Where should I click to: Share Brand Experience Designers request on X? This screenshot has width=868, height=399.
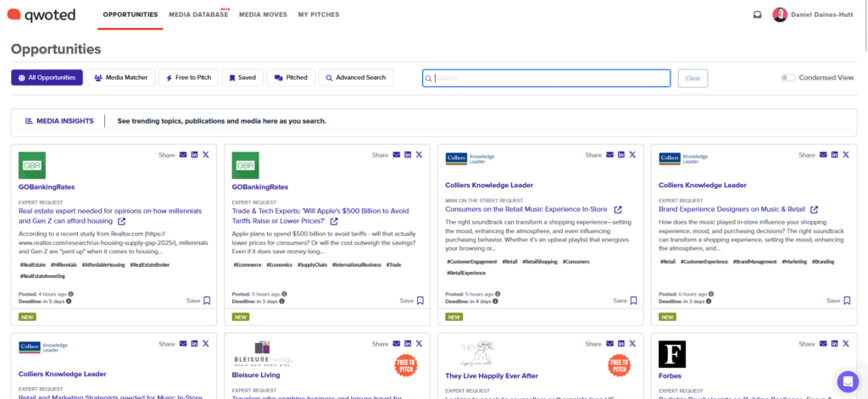pyautogui.click(x=846, y=155)
